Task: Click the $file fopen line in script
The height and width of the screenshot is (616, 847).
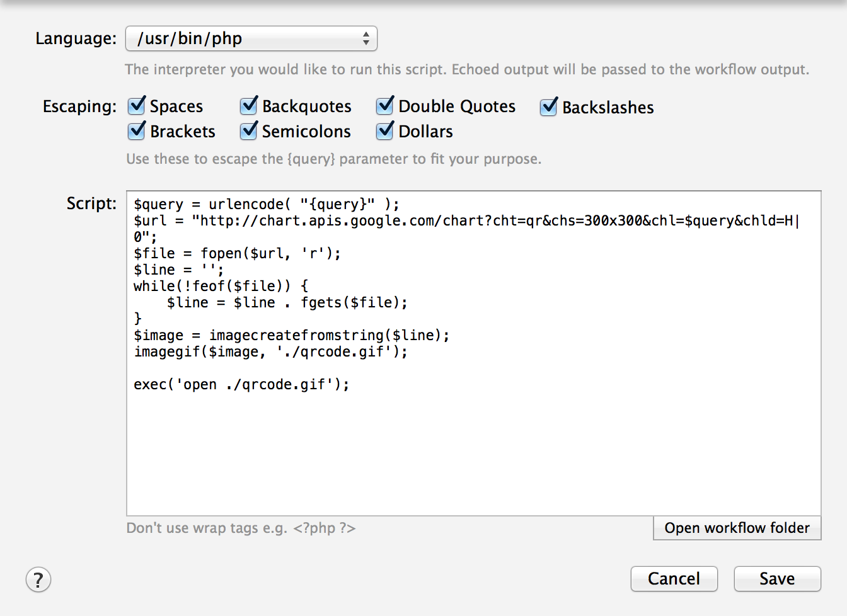Action: point(237,253)
